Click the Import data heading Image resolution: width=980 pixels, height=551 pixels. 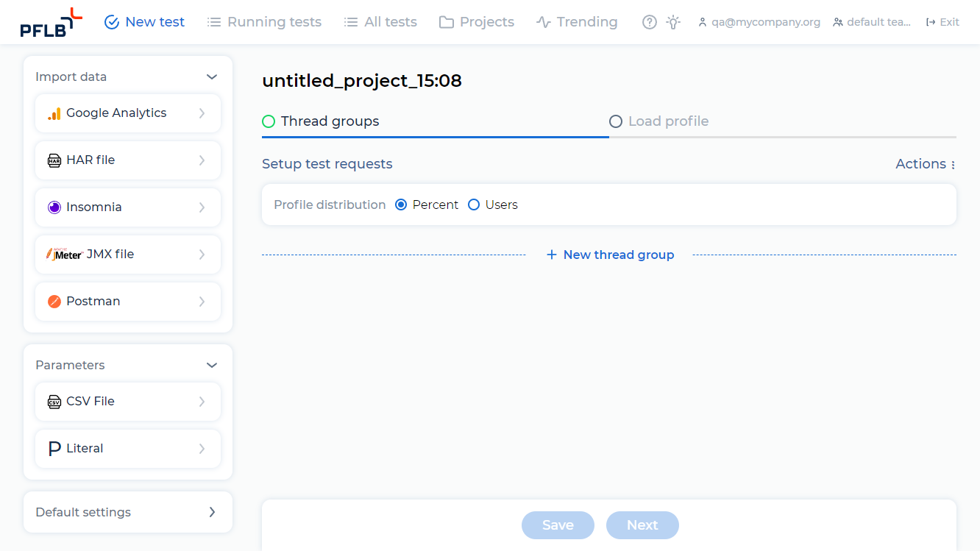click(71, 77)
